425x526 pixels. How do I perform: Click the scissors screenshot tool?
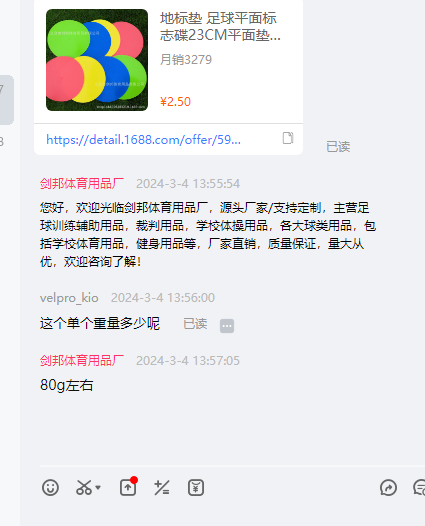tap(84, 487)
